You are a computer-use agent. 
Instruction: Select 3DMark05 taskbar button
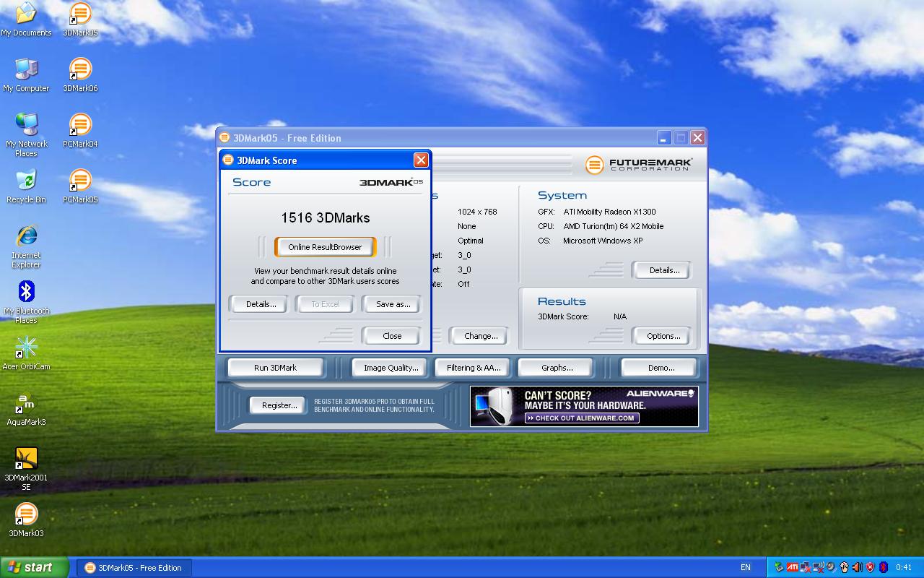(134, 567)
